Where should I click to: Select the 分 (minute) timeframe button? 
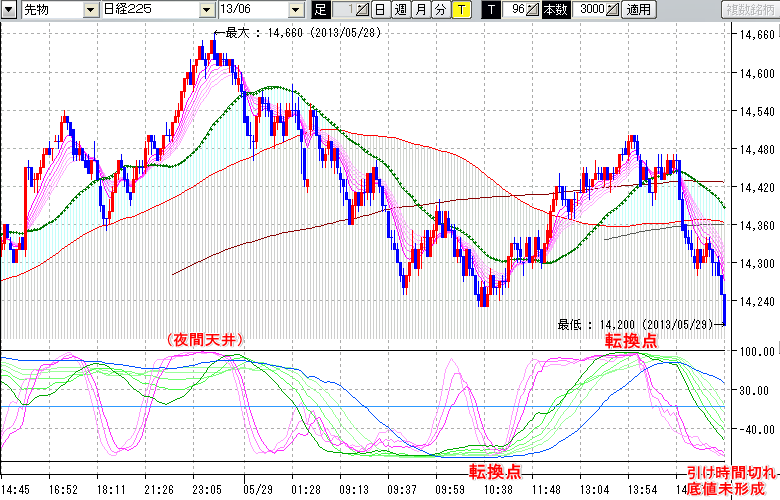[440, 10]
